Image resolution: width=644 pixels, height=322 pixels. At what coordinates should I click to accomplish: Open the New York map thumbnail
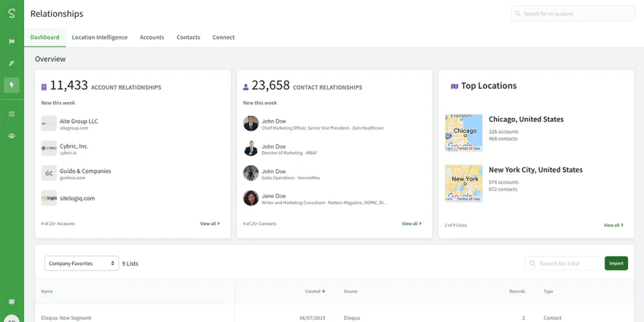click(x=464, y=184)
